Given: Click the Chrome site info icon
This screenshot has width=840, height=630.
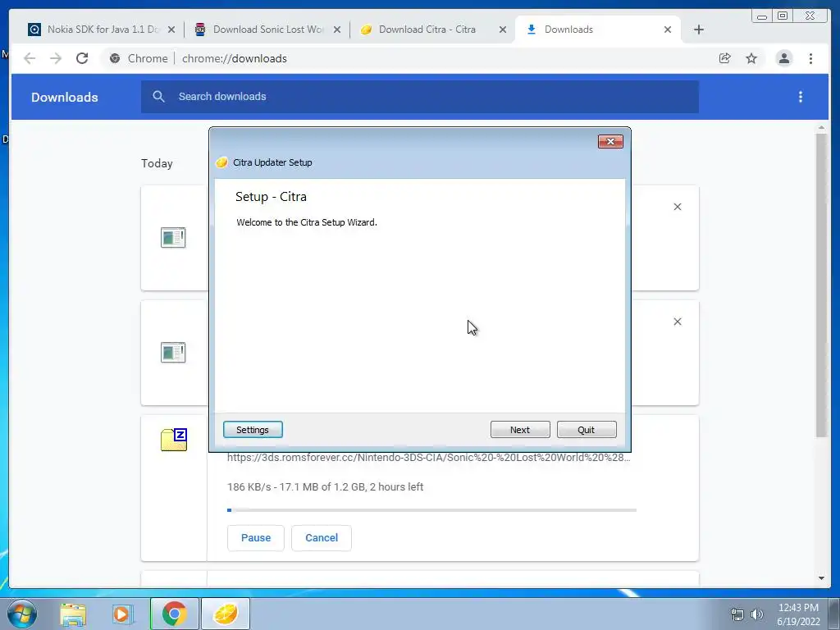Looking at the screenshot, I should coord(115,58).
